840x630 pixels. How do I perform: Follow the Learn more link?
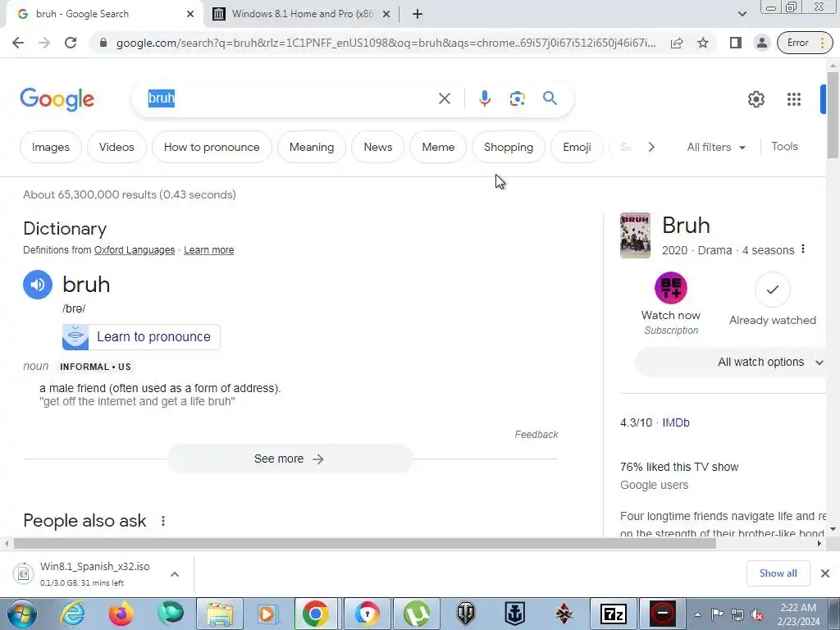209,250
